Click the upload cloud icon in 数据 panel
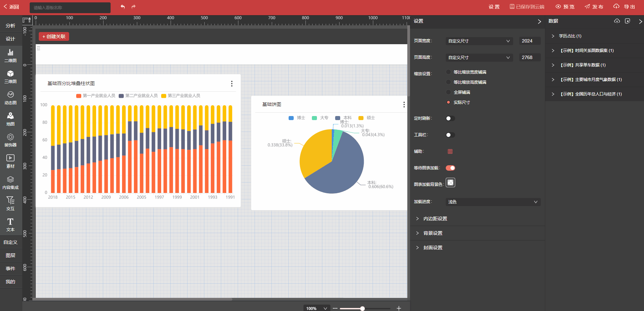The height and width of the screenshot is (311, 644). [x=617, y=21]
